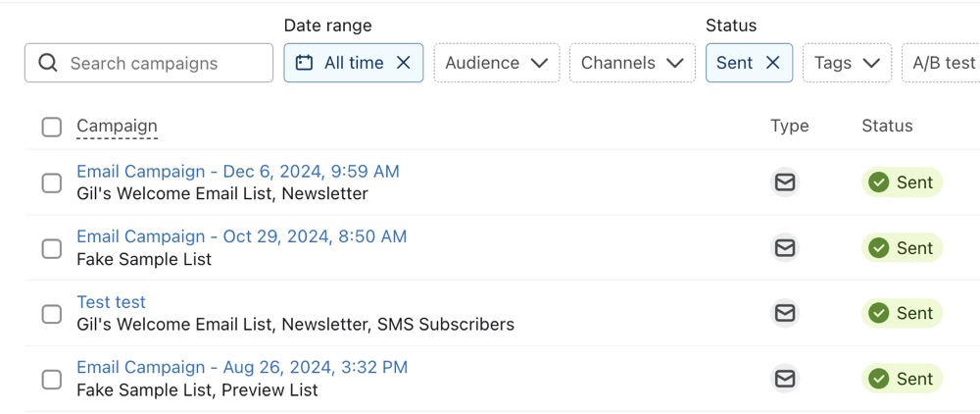Expand the Audience filter dropdown
The image size is (980, 414).
pyautogui.click(x=496, y=63)
